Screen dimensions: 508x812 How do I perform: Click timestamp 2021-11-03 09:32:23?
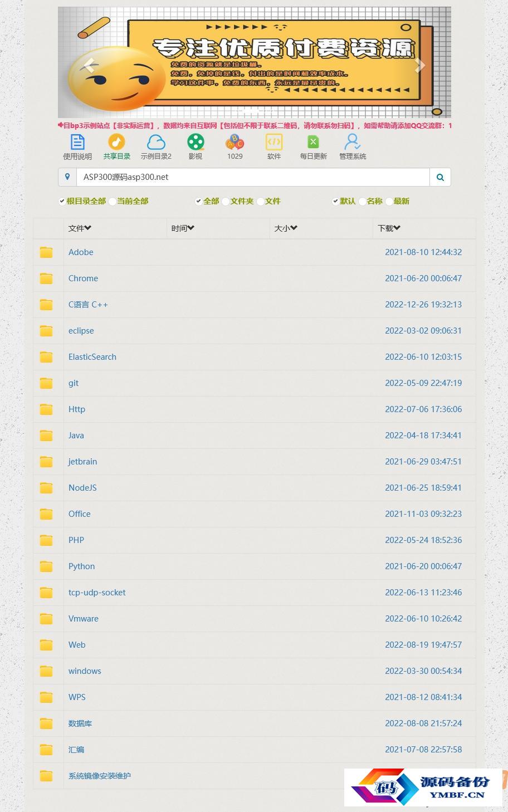423,514
